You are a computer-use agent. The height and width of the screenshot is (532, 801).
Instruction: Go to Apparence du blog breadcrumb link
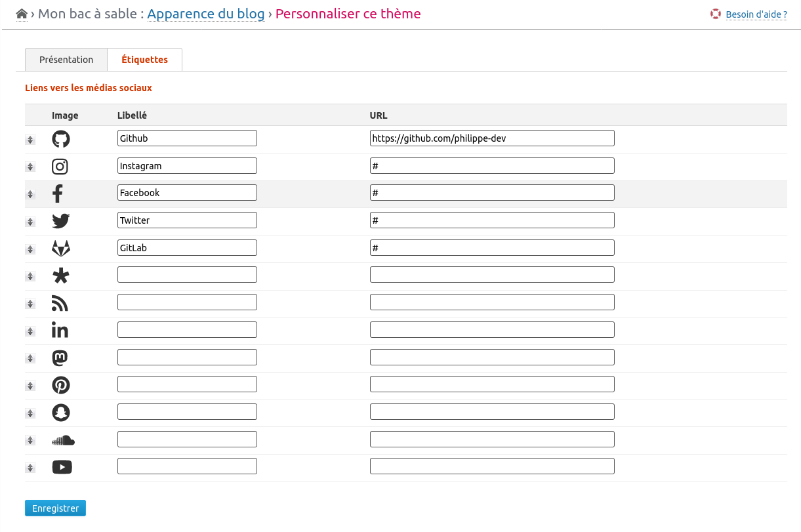point(206,14)
